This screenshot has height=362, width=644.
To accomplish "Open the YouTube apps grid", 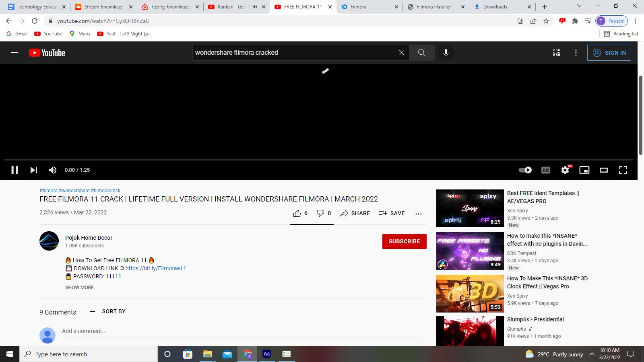I will pos(557,53).
